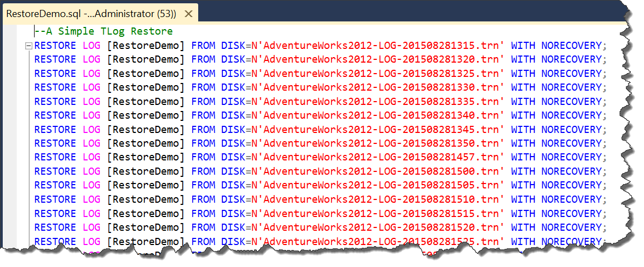Click LOG keyword on the 201508281320 line

[92, 59]
